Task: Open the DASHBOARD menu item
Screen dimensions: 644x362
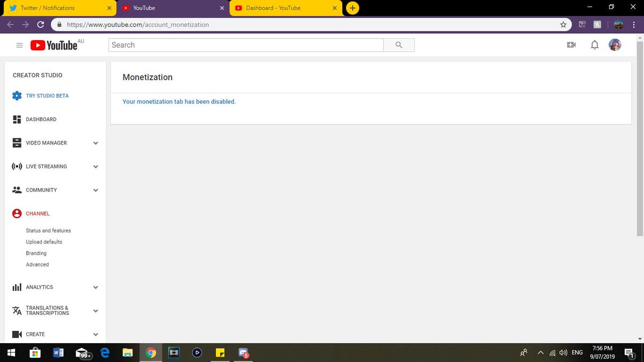Action: pos(41,120)
